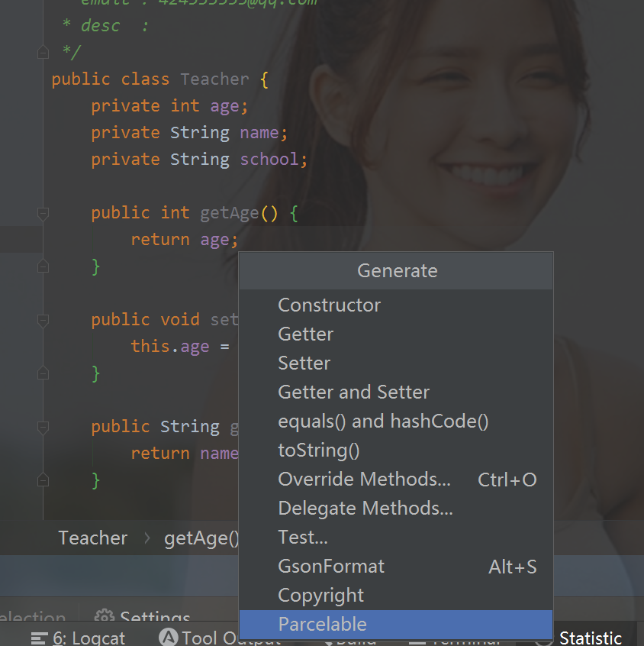Choose Test... from Generate list
This screenshot has height=646, width=644.
[x=396, y=538]
